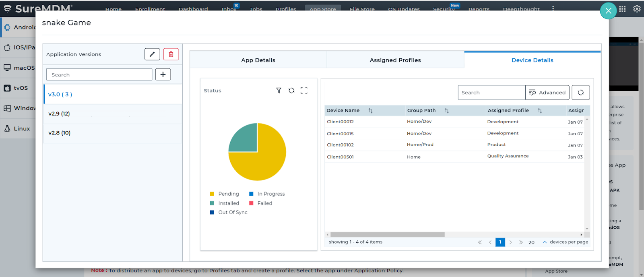Go to first page of devices
Screen dimensions: 644x277
[x=480, y=242]
